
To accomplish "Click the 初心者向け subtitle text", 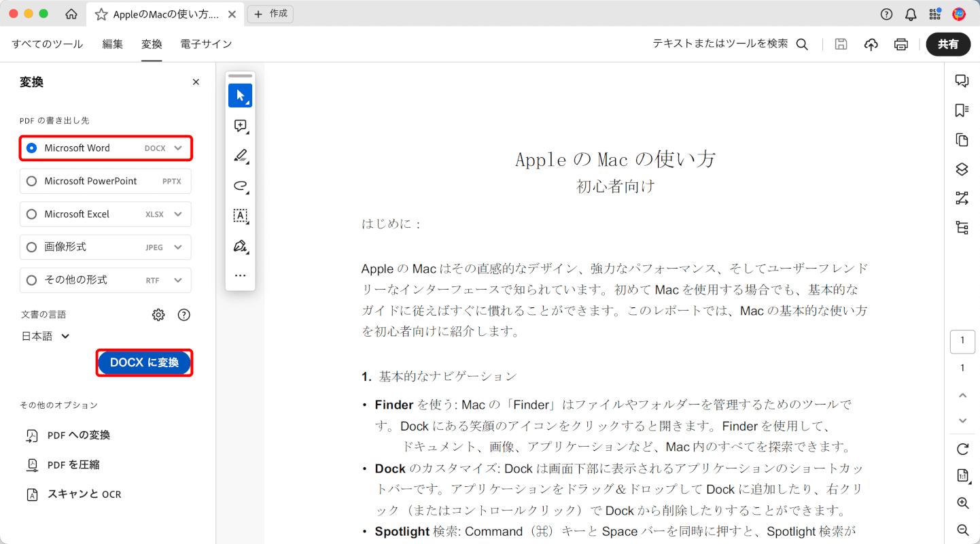I will pos(616,186).
